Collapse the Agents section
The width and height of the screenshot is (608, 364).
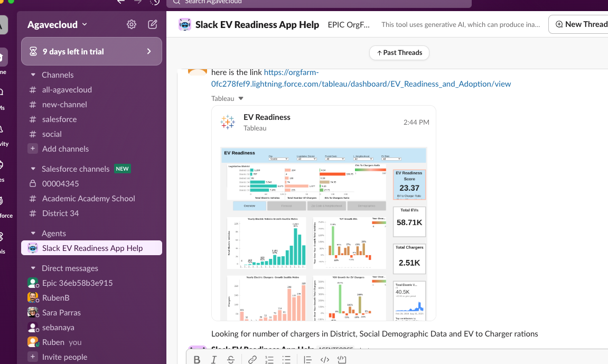point(33,233)
